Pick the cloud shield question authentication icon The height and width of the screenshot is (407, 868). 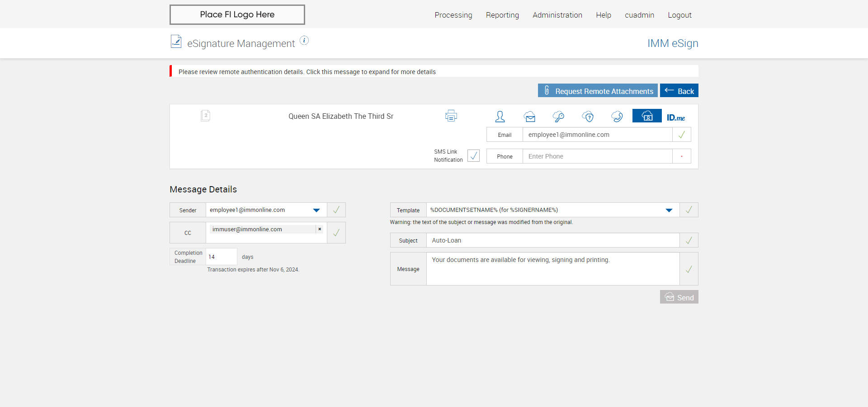[588, 117]
